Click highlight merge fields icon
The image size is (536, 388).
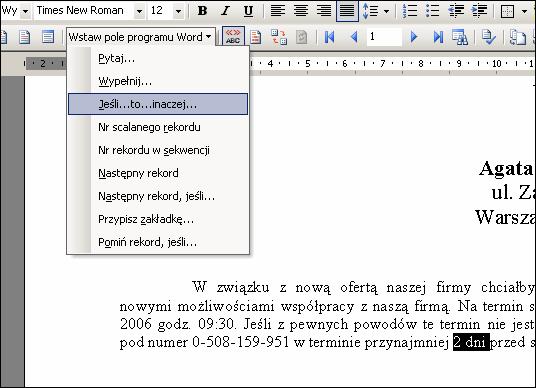[256, 37]
